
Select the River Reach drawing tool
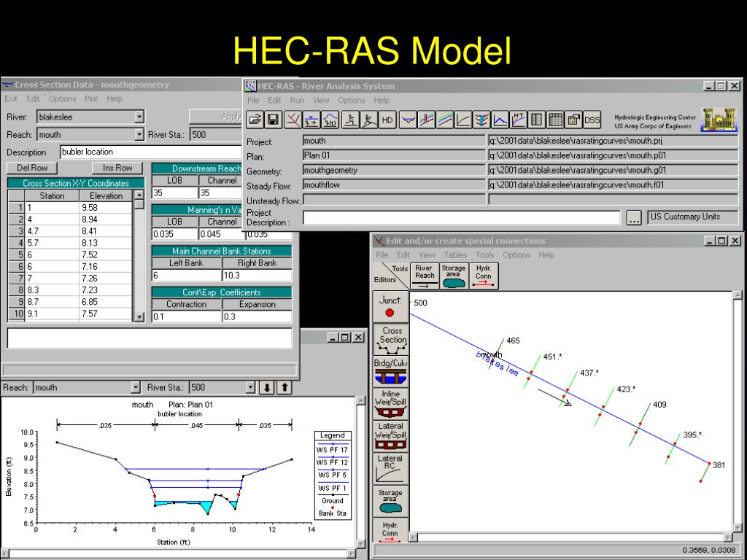424,276
